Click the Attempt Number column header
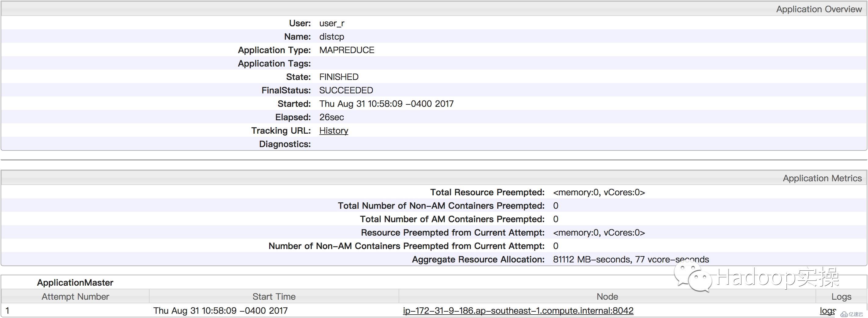The height and width of the screenshot is (318, 868). click(x=75, y=296)
